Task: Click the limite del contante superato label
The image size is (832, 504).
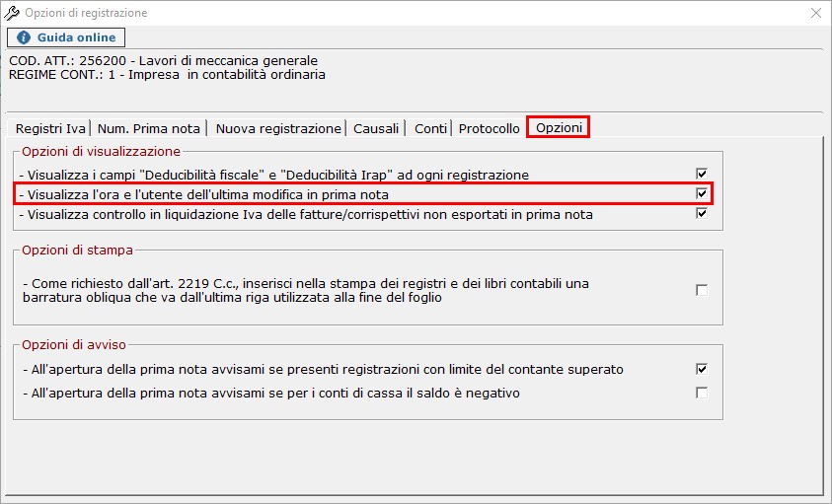Action: pos(323,369)
